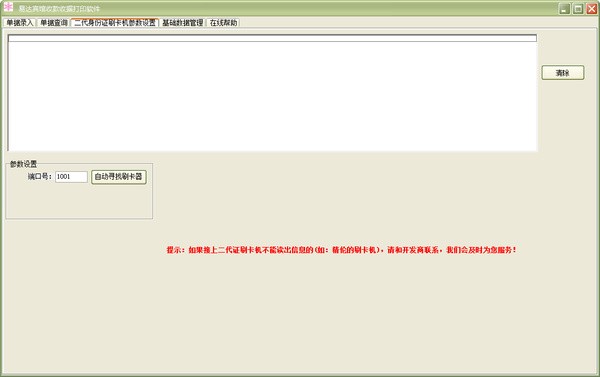Select the 二代身份证刷卡机参数设置 tab
600x377 pixels.
pos(115,23)
